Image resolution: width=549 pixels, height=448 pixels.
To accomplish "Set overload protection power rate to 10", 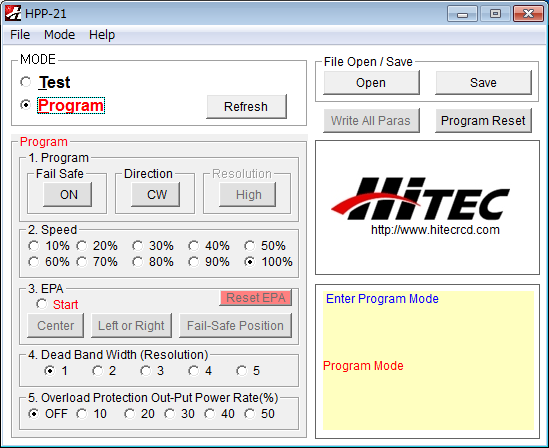I will [82, 414].
